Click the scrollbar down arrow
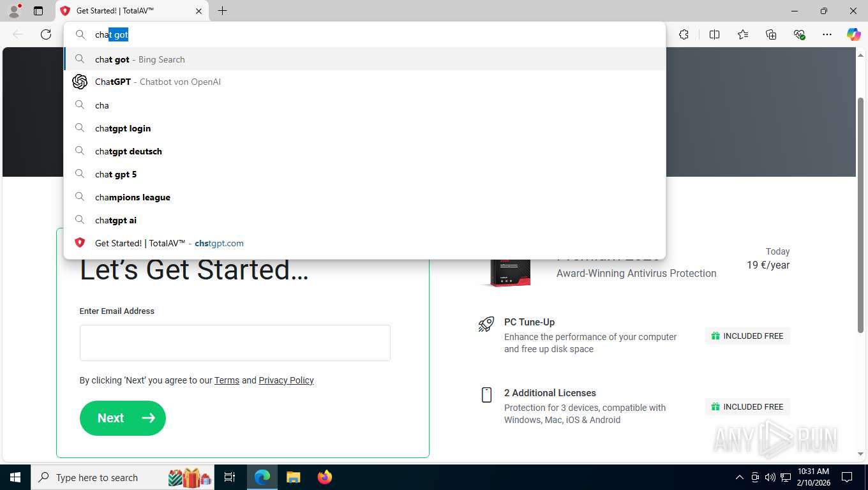Viewport: 868px width, 490px height. click(861, 454)
